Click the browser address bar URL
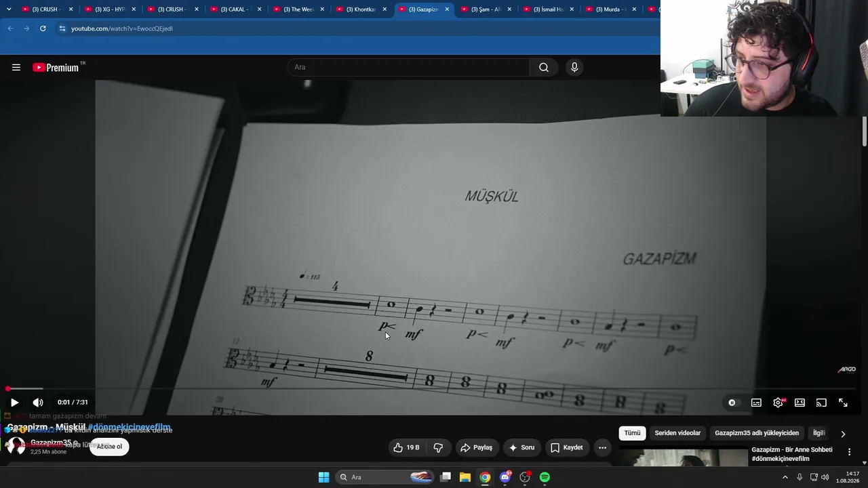Viewport: 868px width, 488px height. pyautogui.click(x=122, y=28)
